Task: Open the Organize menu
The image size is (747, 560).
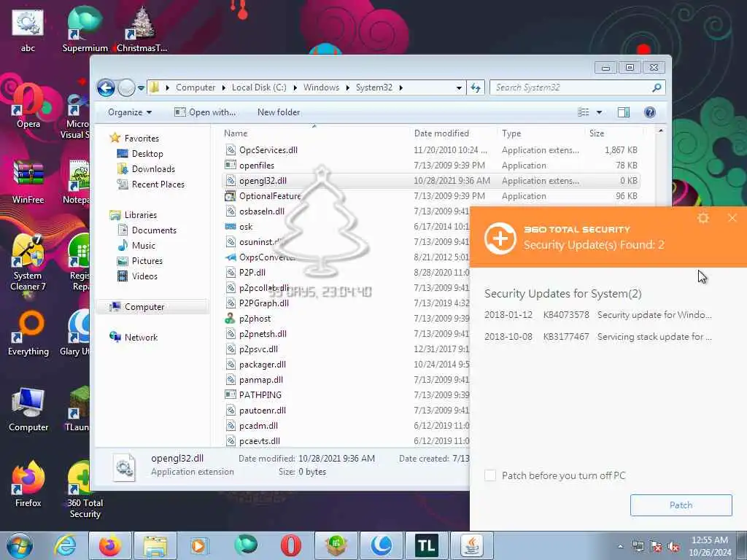Action: [130, 112]
